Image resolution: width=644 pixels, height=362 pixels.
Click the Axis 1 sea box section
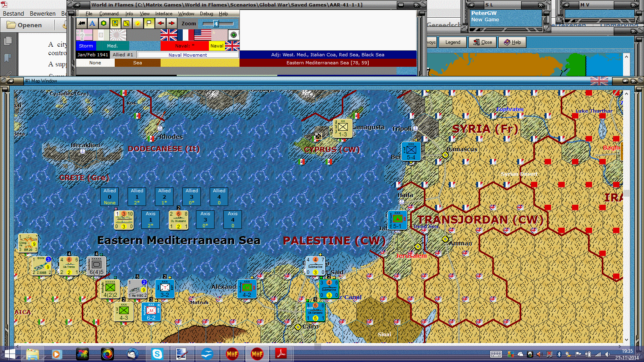[151, 220]
